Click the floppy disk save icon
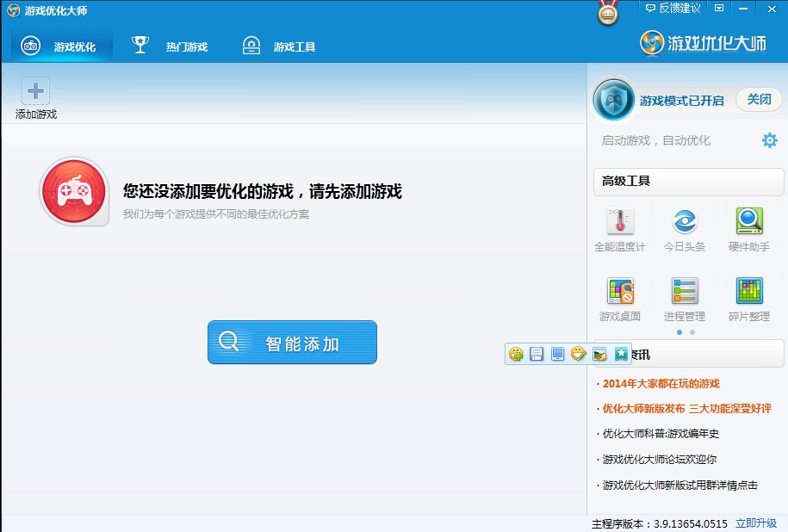 (x=537, y=353)
